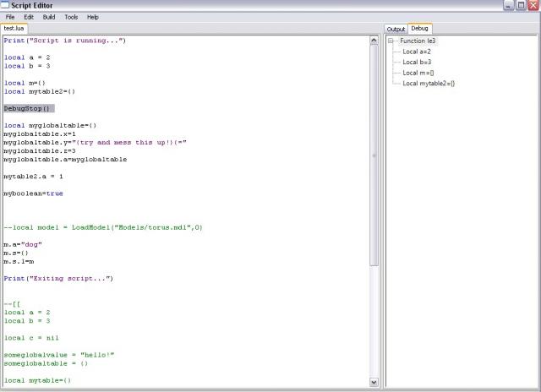Switch to the Output tab
541x392 pixels.
[x=396, y=29]
